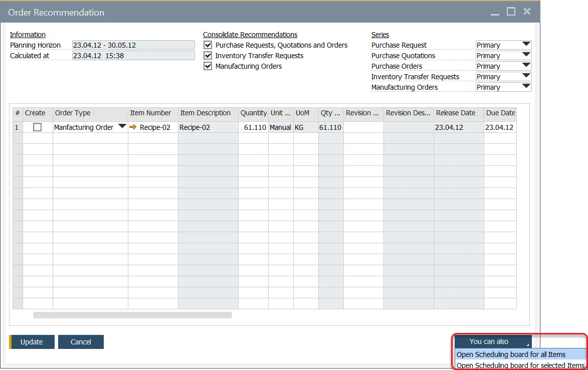Select Open Scheduling board for selected Items

coord(519,365)
